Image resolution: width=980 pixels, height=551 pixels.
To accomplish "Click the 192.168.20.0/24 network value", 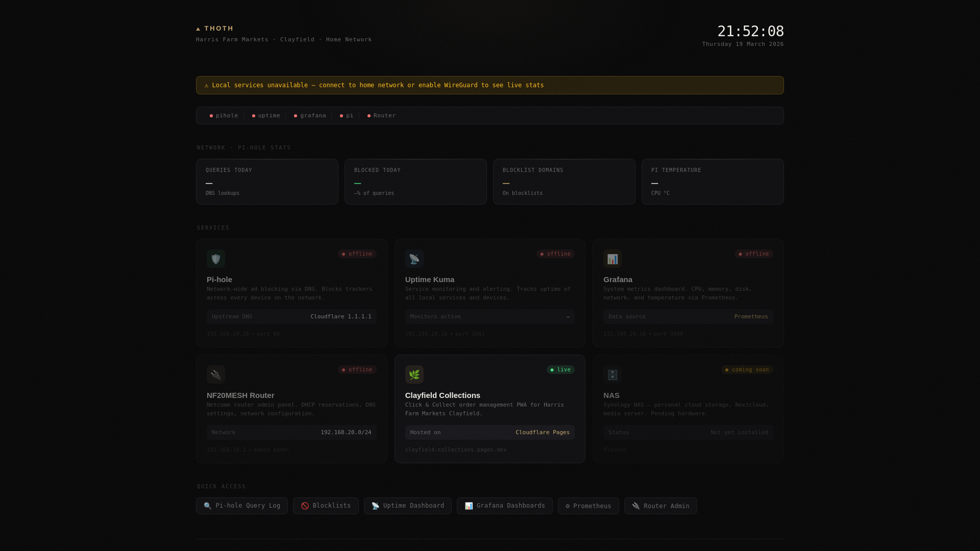I will 346,433.
